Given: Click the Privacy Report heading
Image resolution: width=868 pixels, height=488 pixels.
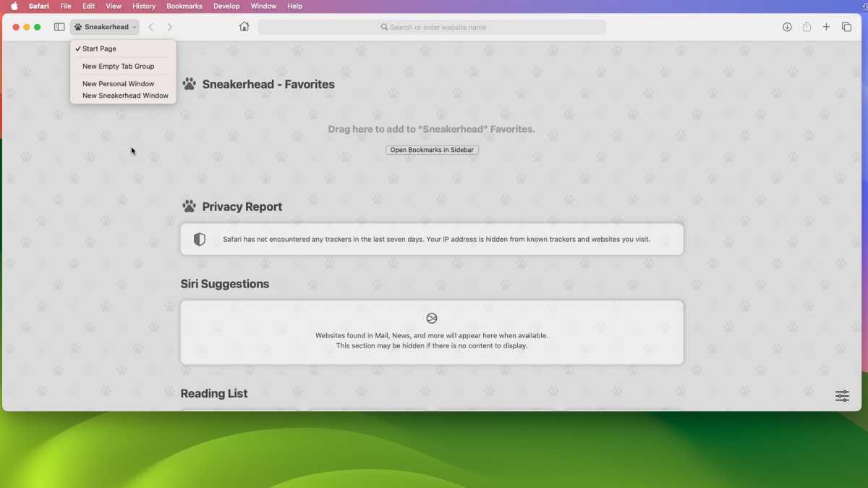Looking at the screenshot, I should point(242,206).
